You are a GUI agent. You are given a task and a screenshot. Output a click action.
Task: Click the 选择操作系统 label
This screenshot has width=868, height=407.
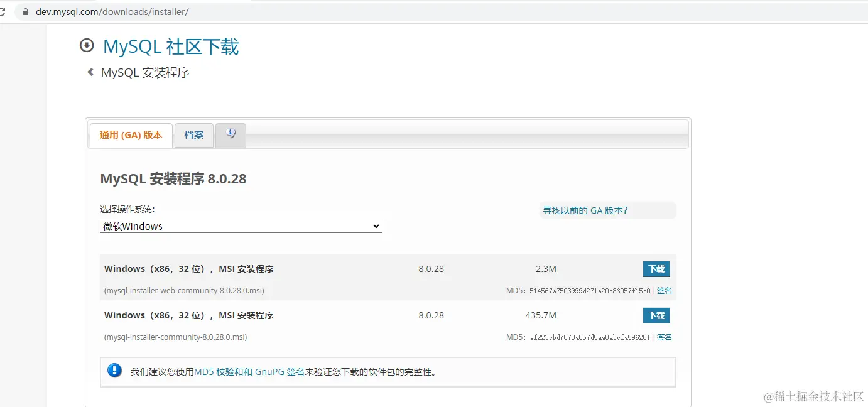(x=127, y=210)
